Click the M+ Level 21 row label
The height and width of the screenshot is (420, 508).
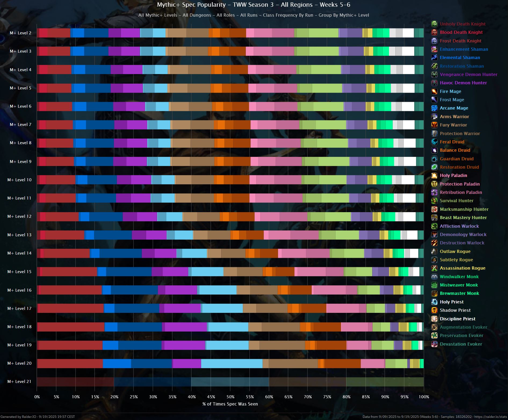[x=19, y=382]
